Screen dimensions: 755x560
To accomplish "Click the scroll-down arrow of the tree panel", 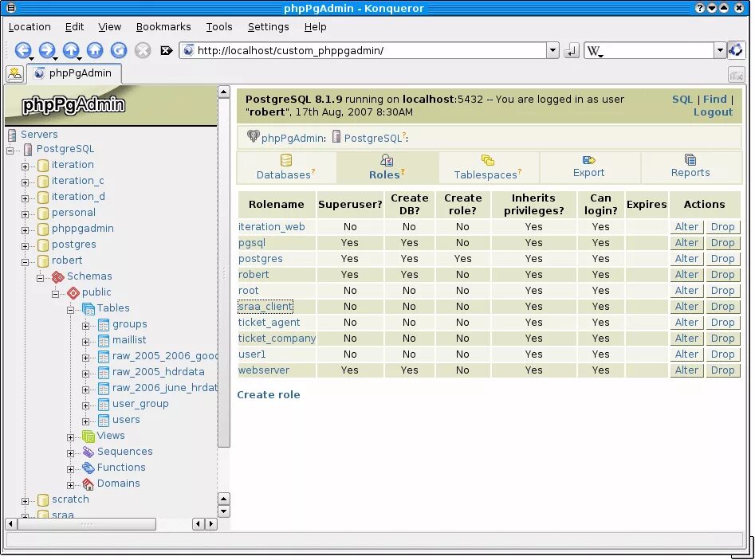I will click(x=224, y=511).
